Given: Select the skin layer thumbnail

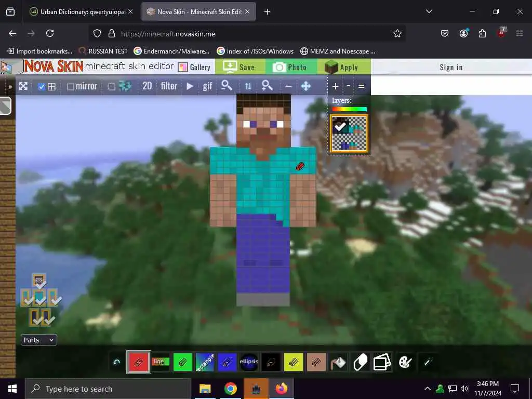Looking at the screenshot, I should pyautogui.click(x=349, y=134).
